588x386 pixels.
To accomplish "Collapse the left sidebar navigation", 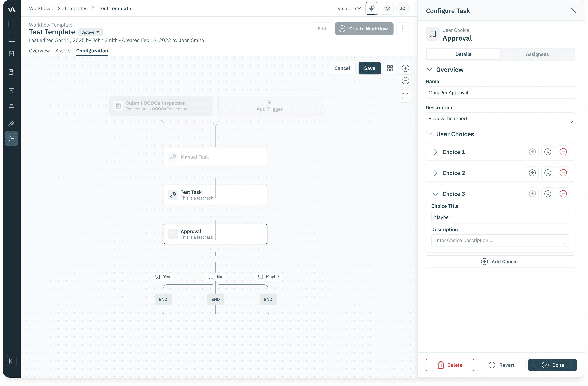I will [x=12, y=361].
